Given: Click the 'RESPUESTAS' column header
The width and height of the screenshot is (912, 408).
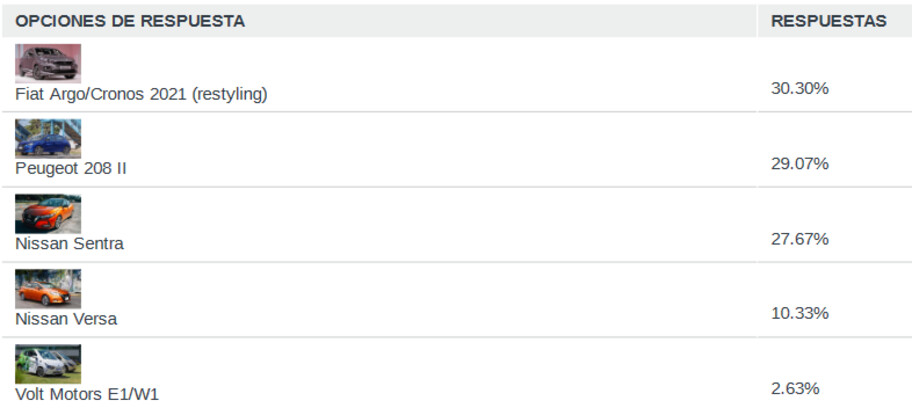Looking at the screenshot, I should pyautogui.click(x=828, y=21).
